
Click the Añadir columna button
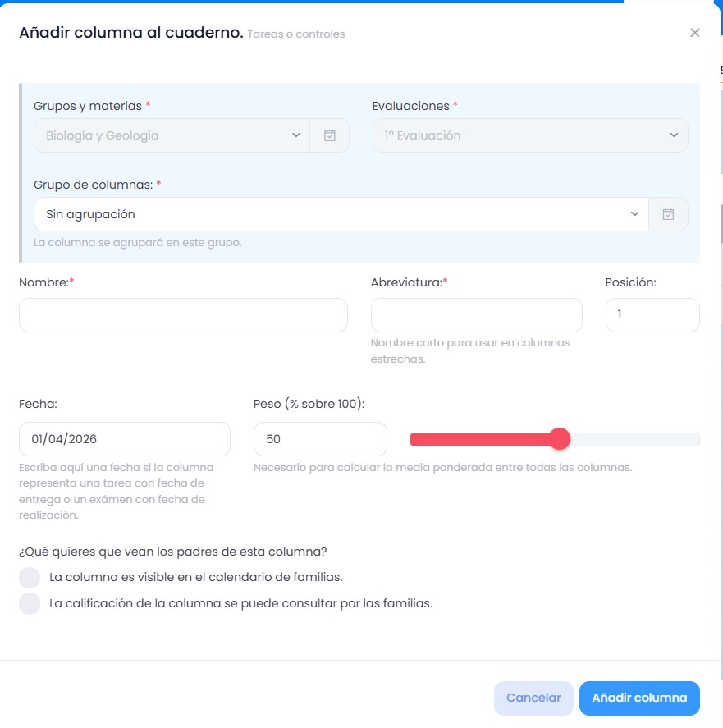click(x=638, y=698)
